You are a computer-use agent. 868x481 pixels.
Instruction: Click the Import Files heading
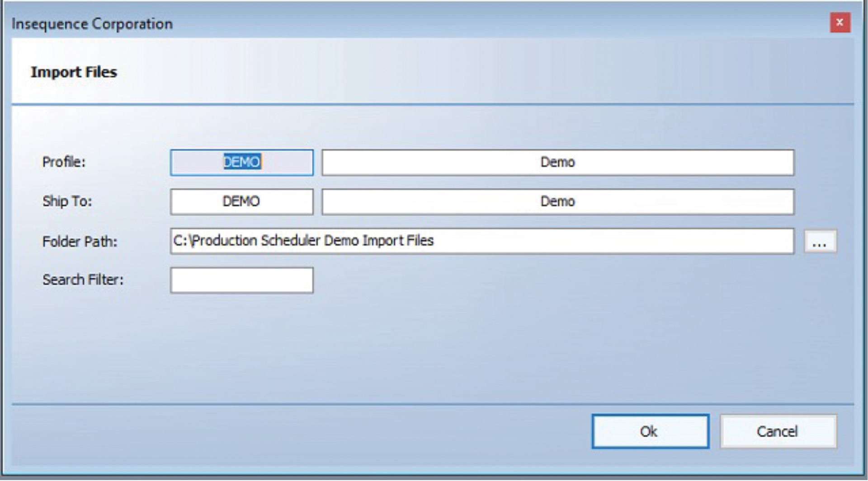pos(74,72)
